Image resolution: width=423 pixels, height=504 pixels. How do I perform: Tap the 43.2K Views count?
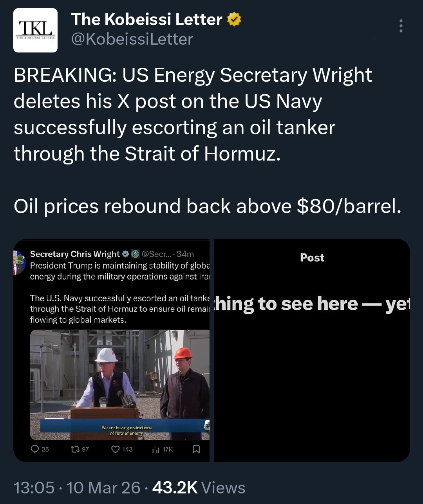199,488
